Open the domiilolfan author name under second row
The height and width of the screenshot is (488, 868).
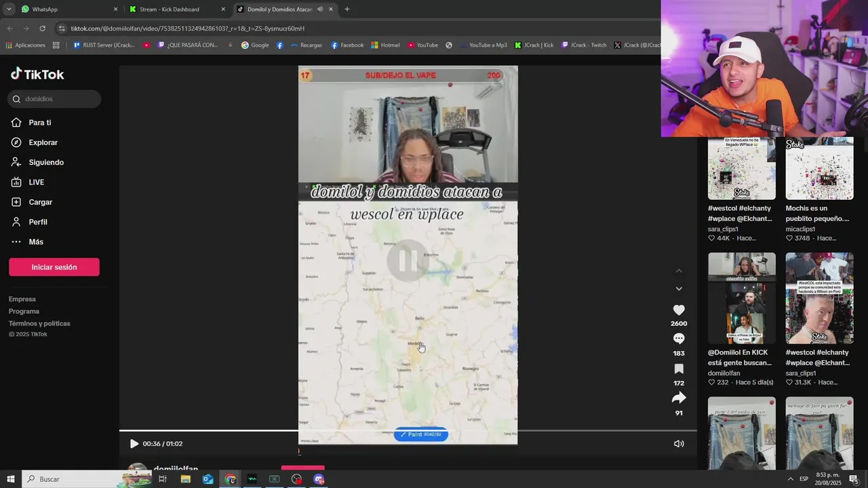tap(724, 373)
